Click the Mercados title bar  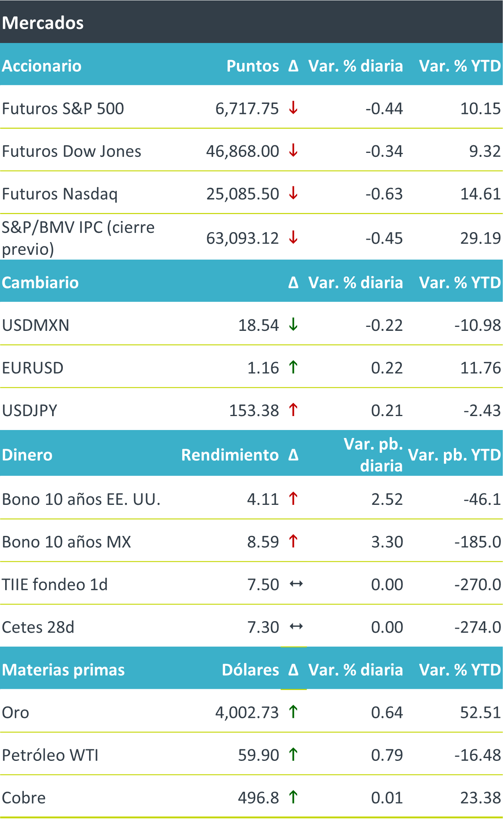(43, 23)
